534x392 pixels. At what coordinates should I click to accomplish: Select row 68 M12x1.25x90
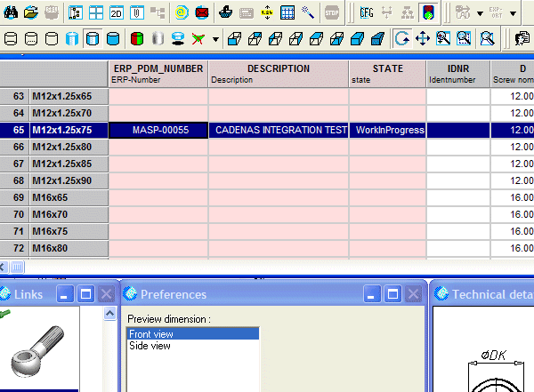point(54,180)
